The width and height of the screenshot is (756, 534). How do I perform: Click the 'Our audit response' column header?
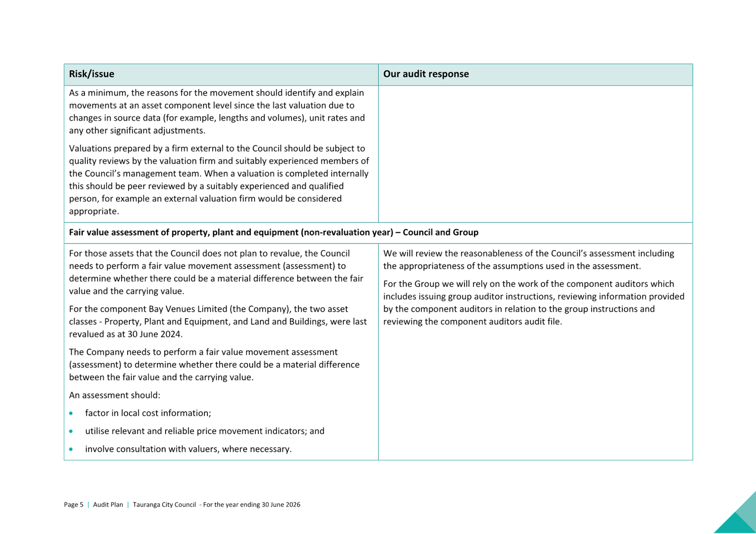[x=426, y=74]
